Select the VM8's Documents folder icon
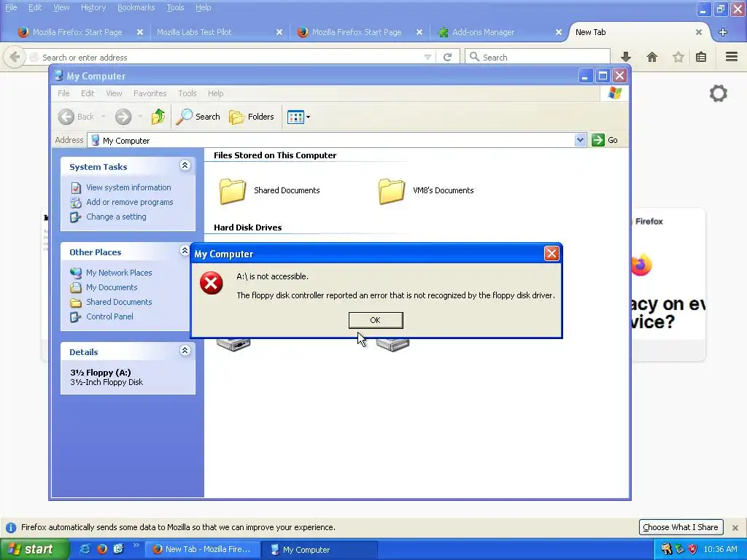 click(x=392, y=191)
